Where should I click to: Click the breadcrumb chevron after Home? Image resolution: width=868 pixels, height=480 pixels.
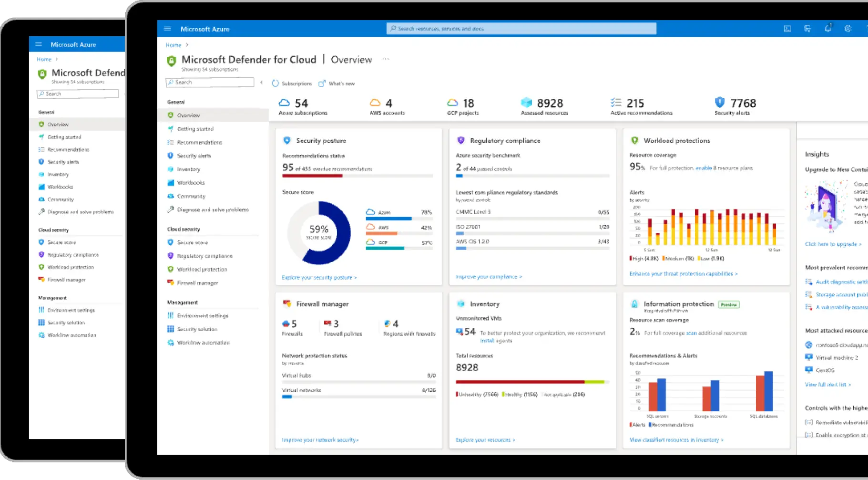[187, 45]
